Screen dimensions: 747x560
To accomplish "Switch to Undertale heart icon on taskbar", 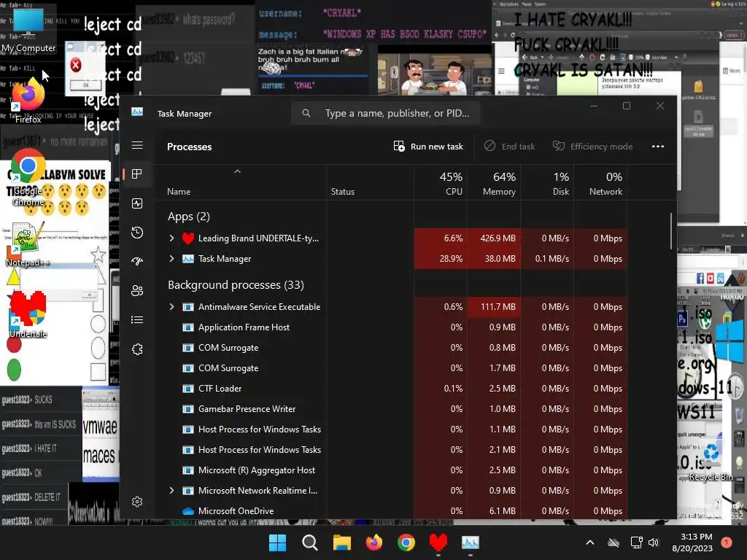I will click(x=438, y=542).
